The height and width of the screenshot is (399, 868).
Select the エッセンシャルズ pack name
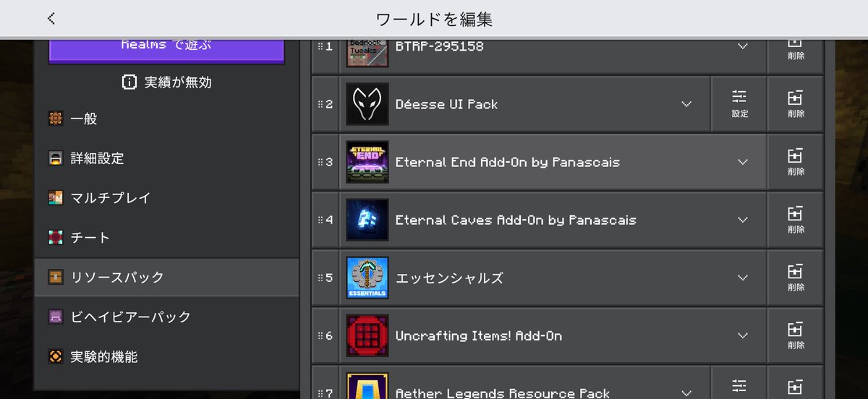click(x=449, y=278)
